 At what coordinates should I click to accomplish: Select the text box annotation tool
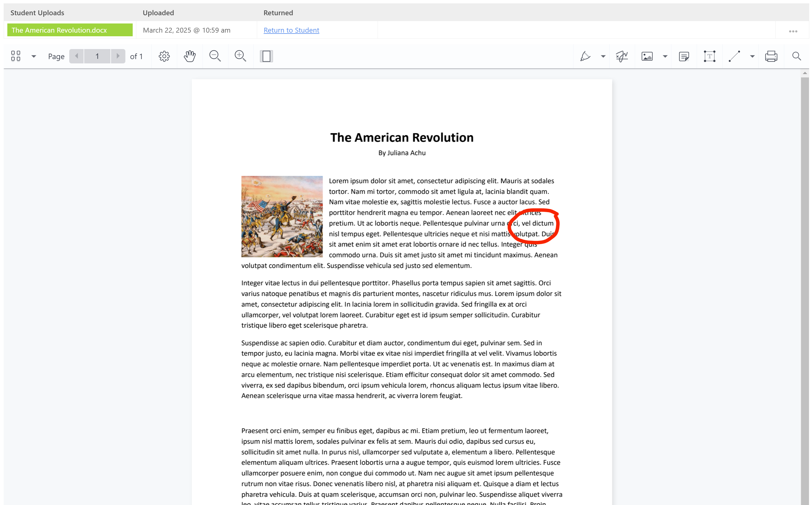click(710, 56)
